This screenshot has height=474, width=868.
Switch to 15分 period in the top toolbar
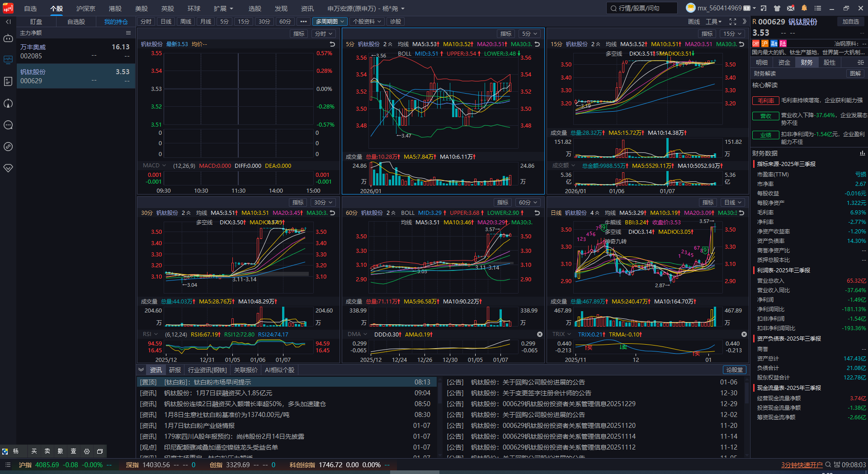[244, 22]
